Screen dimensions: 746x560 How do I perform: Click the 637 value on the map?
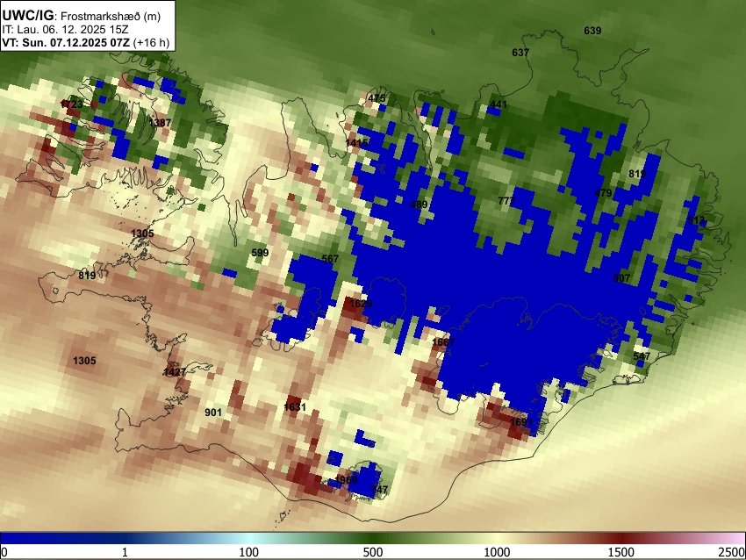520,53
